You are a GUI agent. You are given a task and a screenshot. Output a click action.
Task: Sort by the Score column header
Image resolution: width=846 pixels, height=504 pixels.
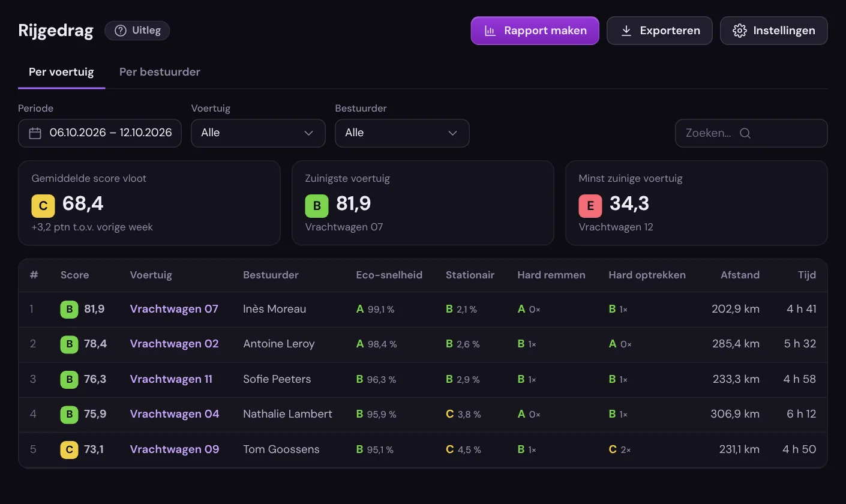74,275
